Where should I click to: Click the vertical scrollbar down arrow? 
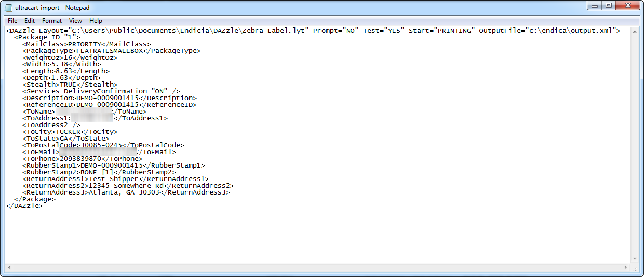coord(635,259)
